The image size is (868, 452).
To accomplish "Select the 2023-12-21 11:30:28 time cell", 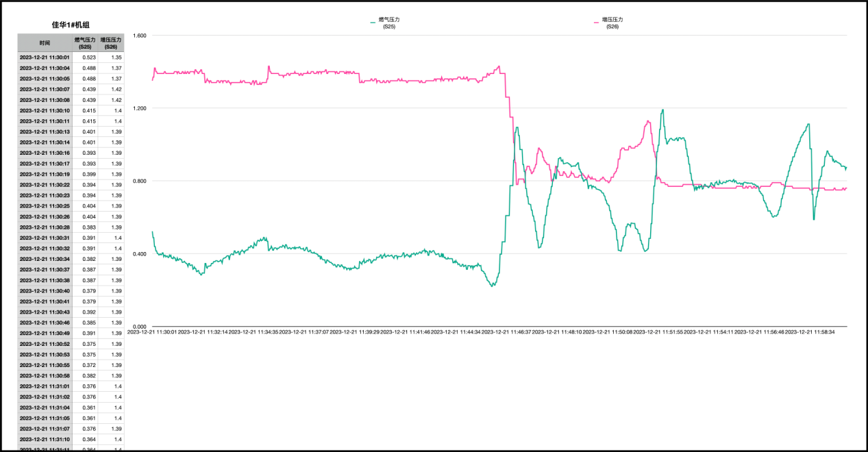I will point(45,227).
